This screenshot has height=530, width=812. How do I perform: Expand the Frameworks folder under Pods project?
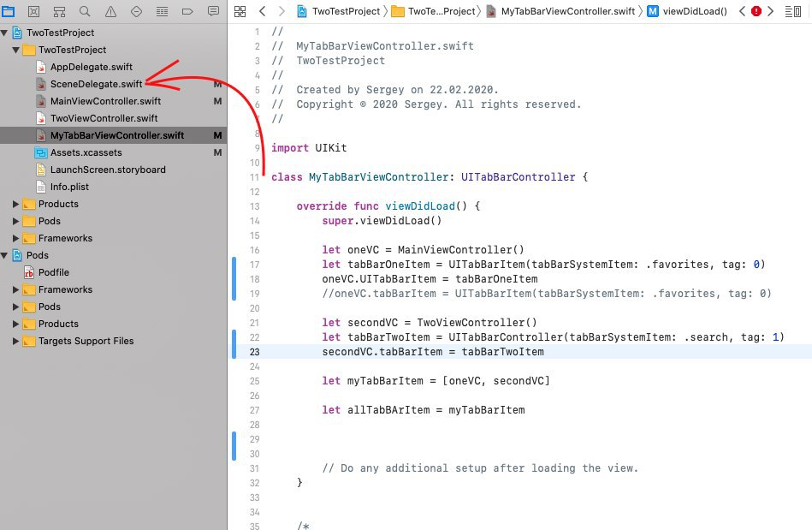click(x=16, y=289)
